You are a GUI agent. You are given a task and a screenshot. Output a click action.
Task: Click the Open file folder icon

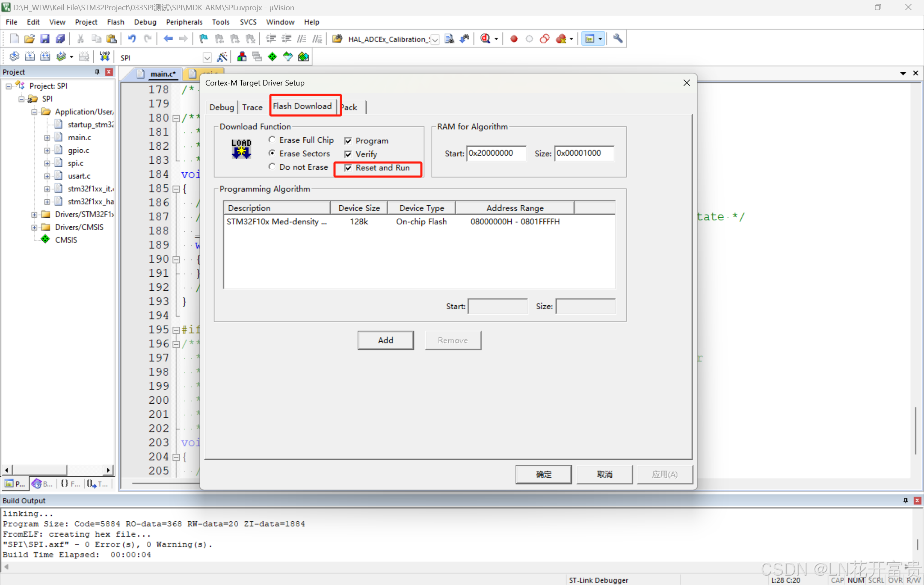(29, 39)
